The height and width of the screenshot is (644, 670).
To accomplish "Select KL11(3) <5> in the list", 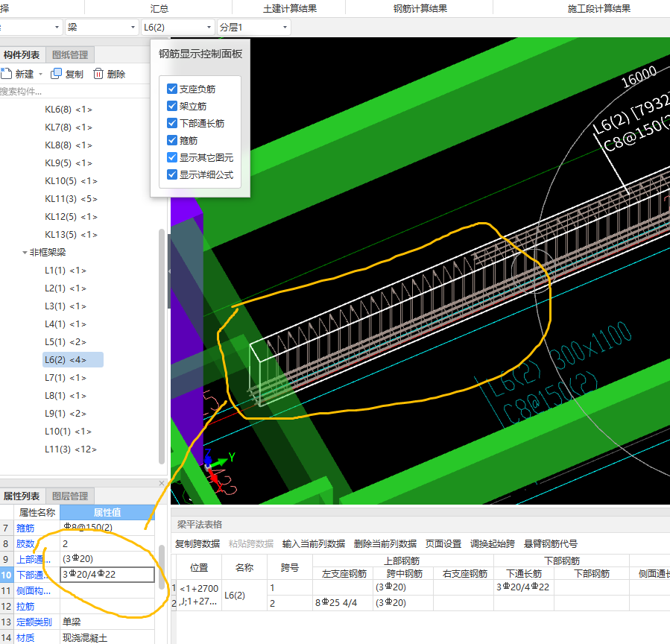I will coord(71,199).
